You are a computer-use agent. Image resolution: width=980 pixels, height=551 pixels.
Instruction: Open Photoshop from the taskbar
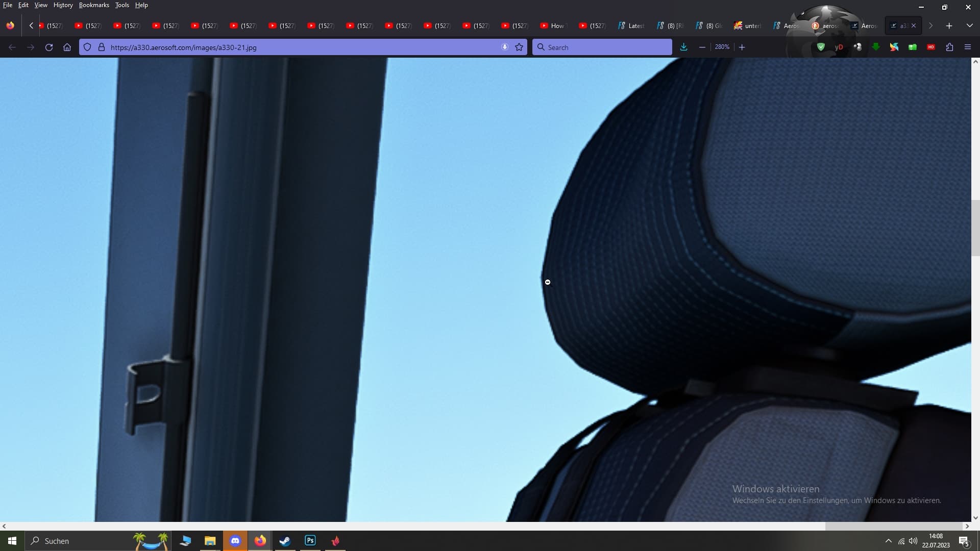310,541
